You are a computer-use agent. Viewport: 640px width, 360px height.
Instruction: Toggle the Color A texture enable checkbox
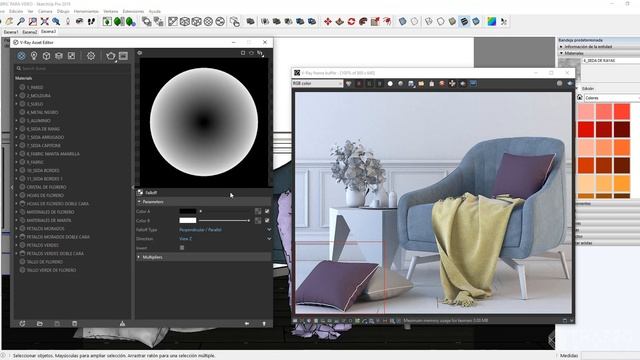pos(267,211)
